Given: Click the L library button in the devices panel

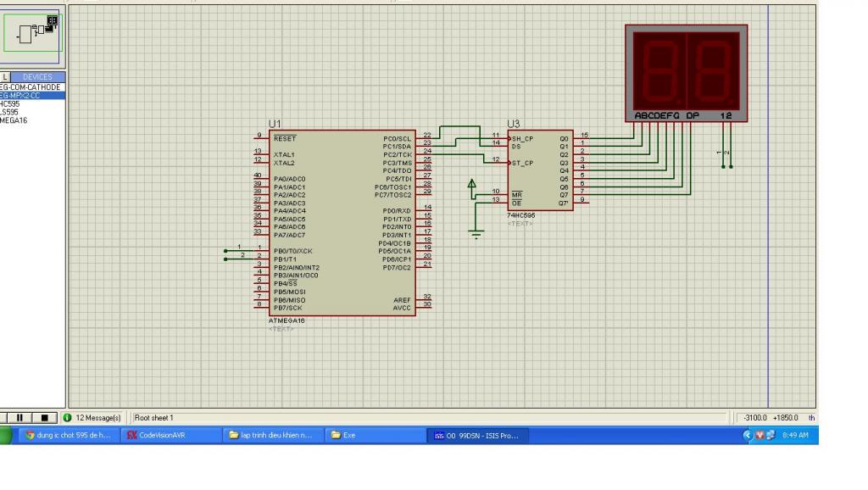Looking at the screenshot, I should [5, 77].
